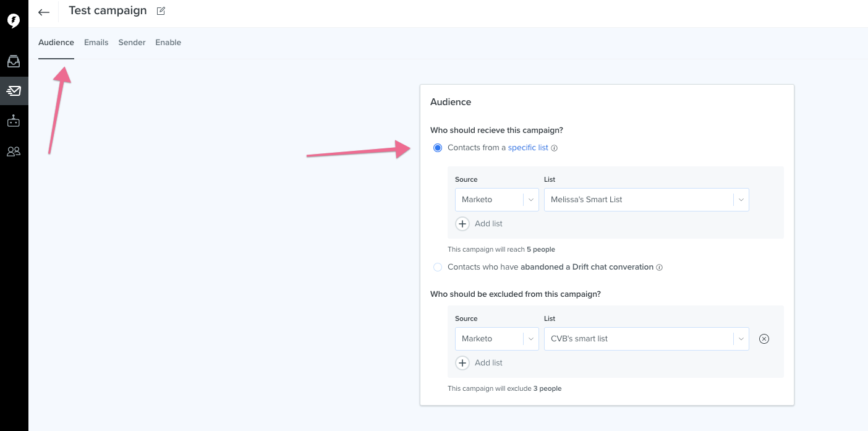Screen dimensions: 868x431
Task: Click 'This campaign will exclude 3 people' text
Action: tap(504, 389)
